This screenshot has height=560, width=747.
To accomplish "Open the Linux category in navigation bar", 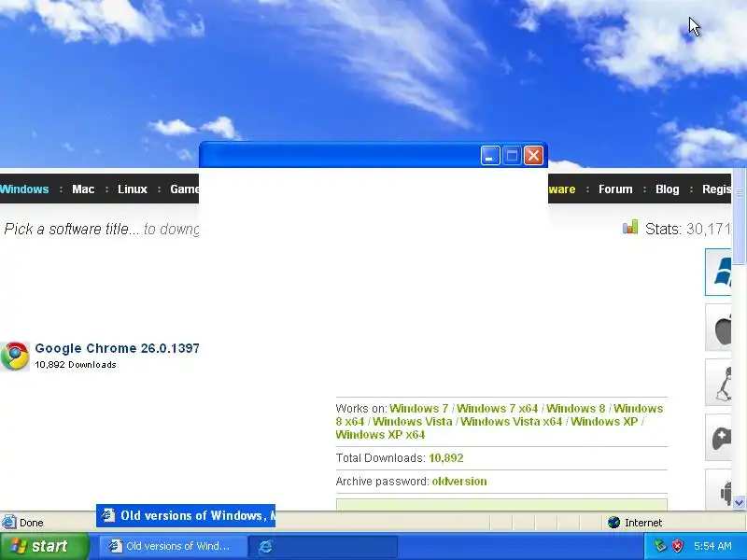I will click(133, 189).
